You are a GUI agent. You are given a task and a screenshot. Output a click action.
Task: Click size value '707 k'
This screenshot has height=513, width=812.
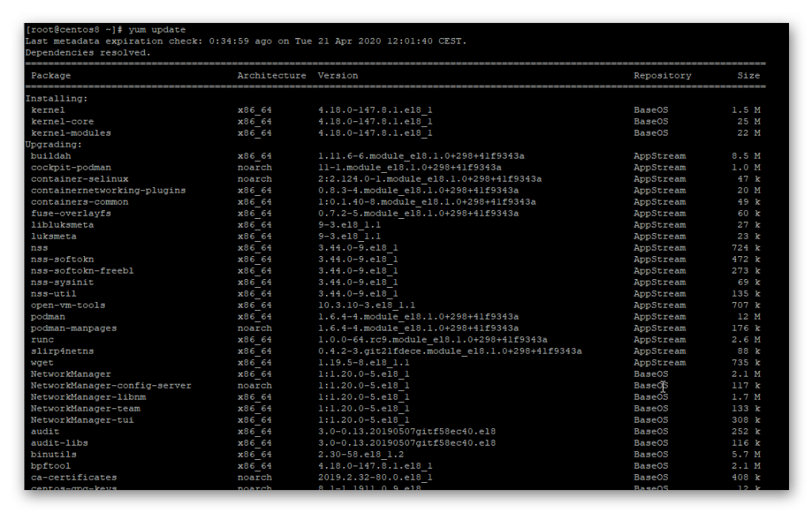[x=745, y=305]
